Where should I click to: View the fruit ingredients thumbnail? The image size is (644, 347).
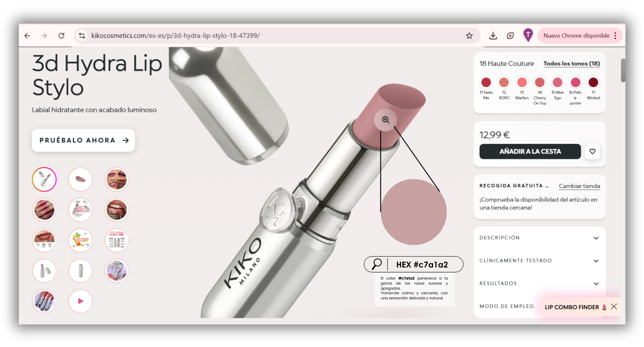[x=80, y=240]
